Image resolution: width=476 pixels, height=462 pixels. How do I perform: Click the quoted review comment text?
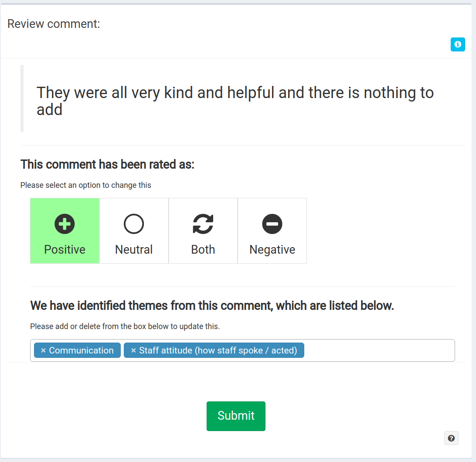point(235,101)
